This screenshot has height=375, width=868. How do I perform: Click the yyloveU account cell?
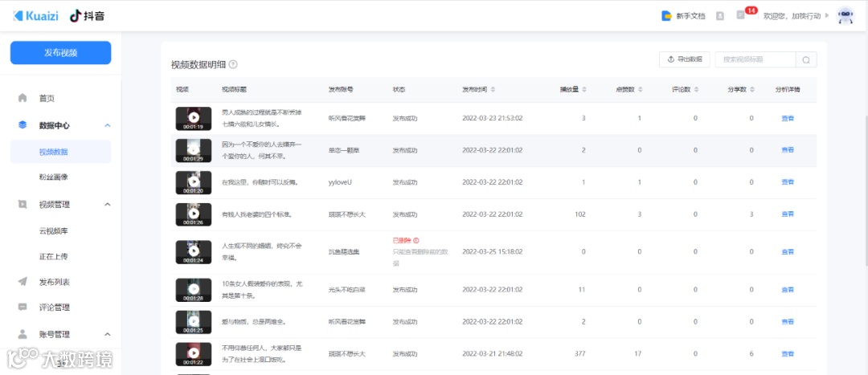point(340,182)
